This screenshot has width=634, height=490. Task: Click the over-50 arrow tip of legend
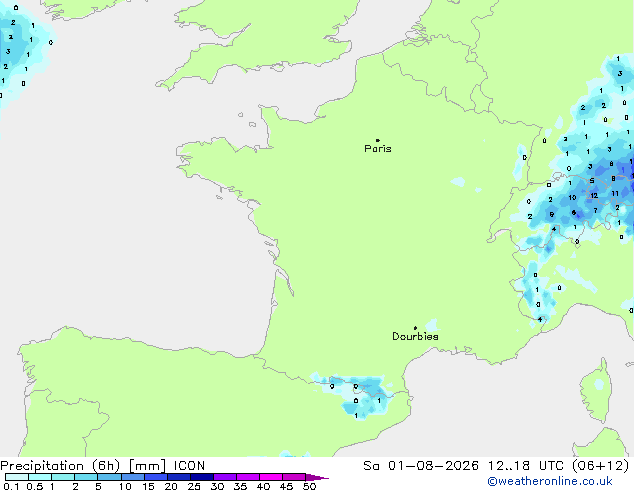pyautogui.click(x=317, y=477)
